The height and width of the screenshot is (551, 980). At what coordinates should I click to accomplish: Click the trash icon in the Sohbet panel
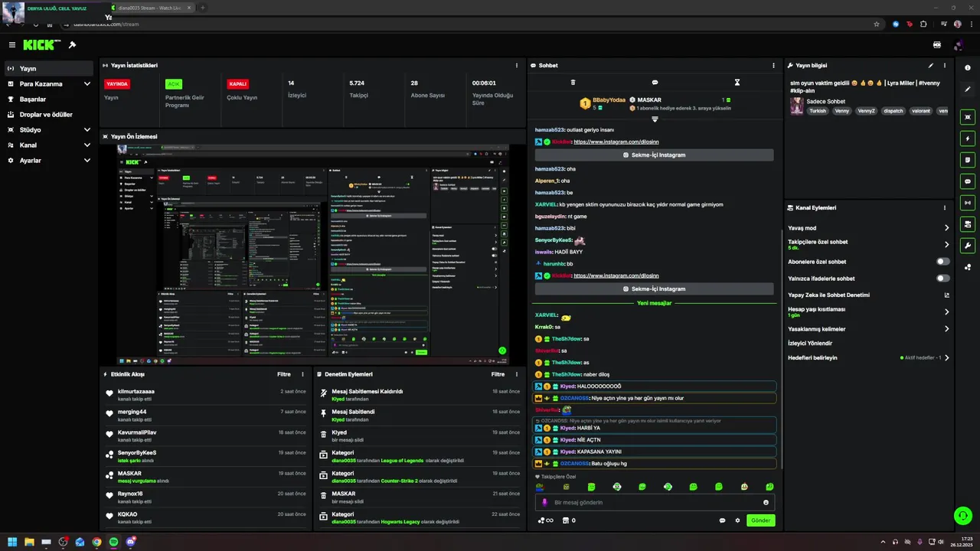573,82
